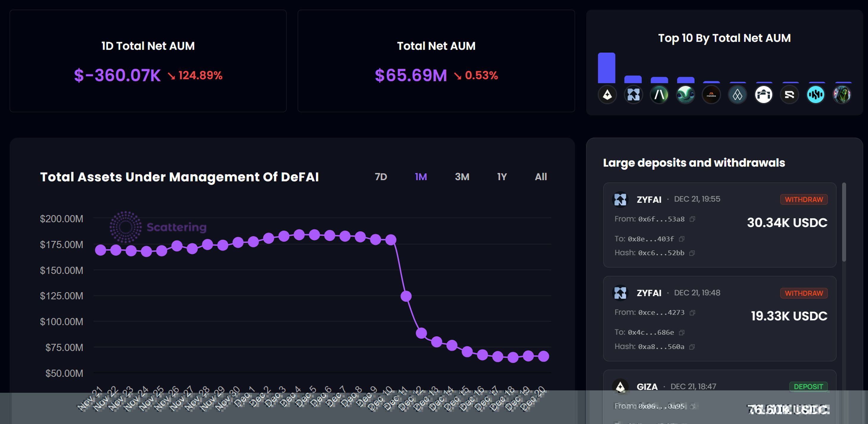Click the metalos logo in Top 10 chart
Image resolution: width=868 pixels, height=424 pixels.
711,95
